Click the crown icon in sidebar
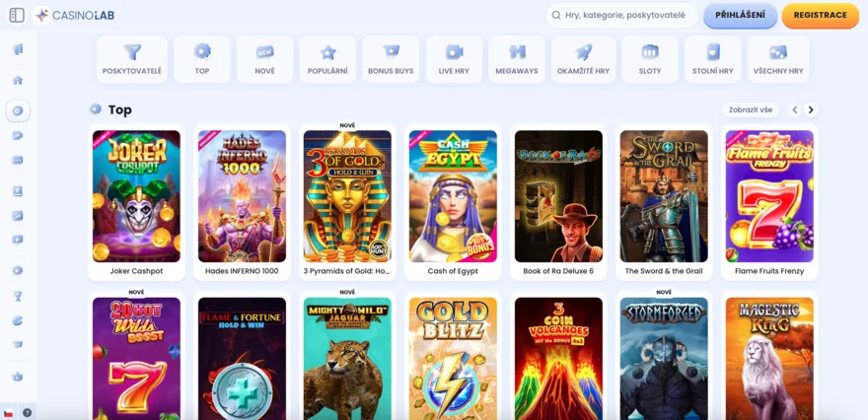The image size is (868, 420). coord(18,376)
